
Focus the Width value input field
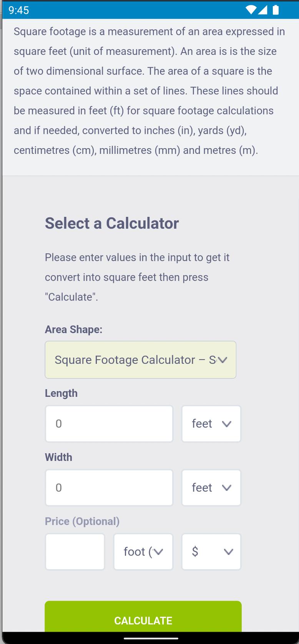click(109, 488)
